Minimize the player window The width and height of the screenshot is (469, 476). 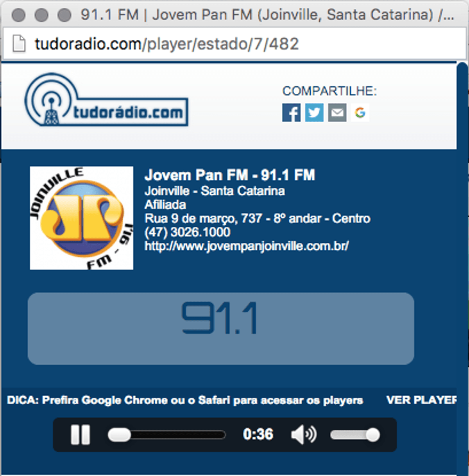tap(41, 15)
